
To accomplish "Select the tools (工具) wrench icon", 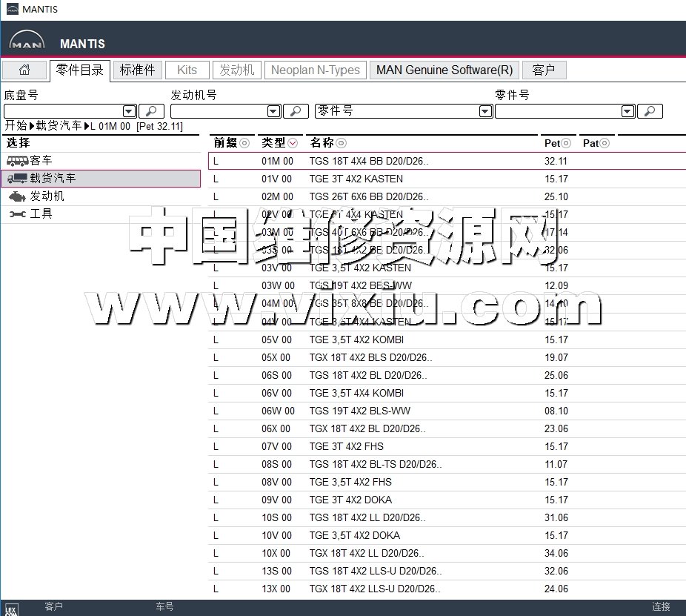I will pyautogui.click(x=18, y=214).
